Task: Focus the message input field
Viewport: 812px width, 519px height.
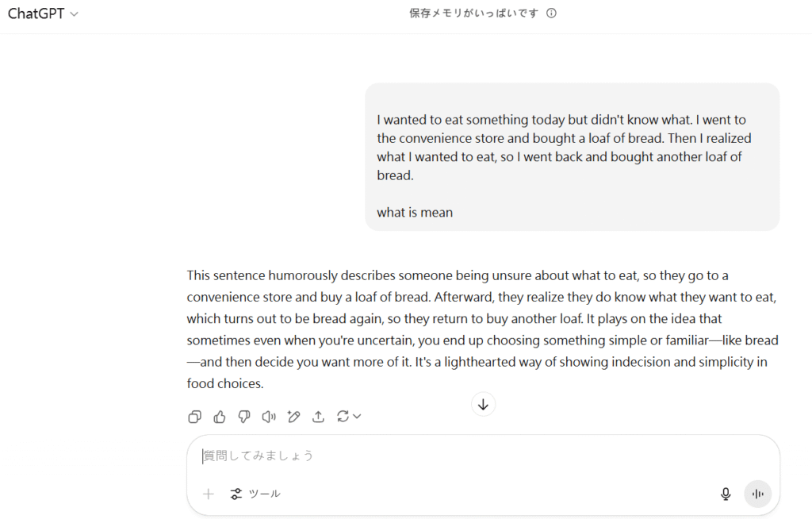Action: [483, 456]
